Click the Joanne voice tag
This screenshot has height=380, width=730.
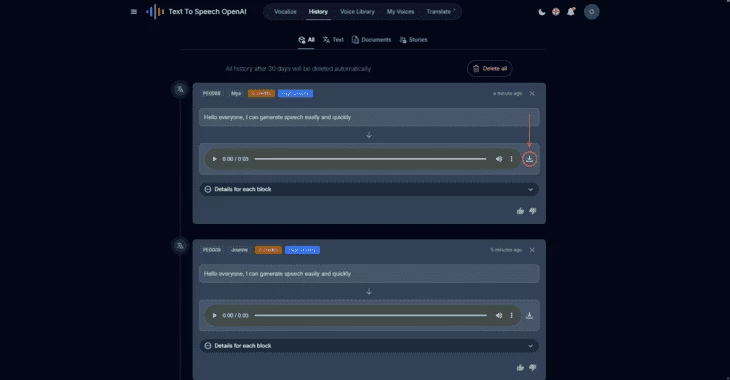[239, 250]
